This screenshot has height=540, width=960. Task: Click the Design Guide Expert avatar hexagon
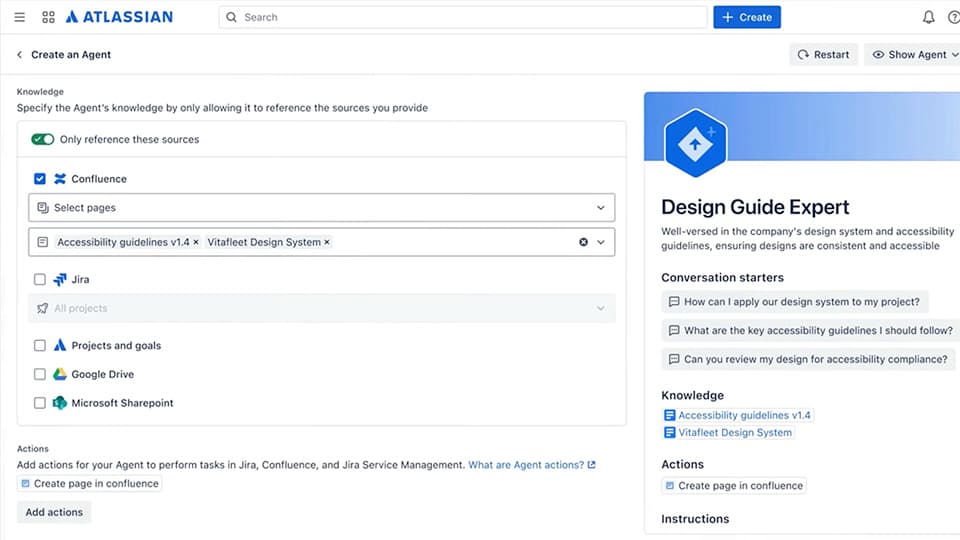(x=696, y=143)
